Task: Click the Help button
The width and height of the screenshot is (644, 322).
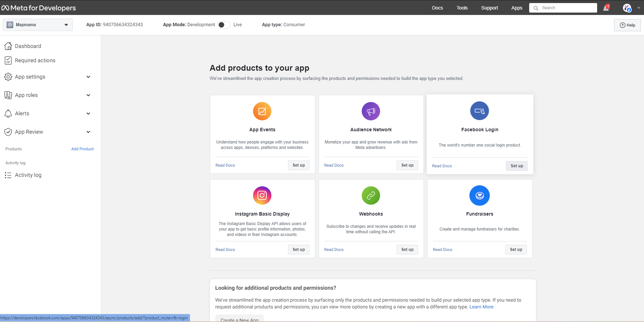Action: (x=627, y=25)
